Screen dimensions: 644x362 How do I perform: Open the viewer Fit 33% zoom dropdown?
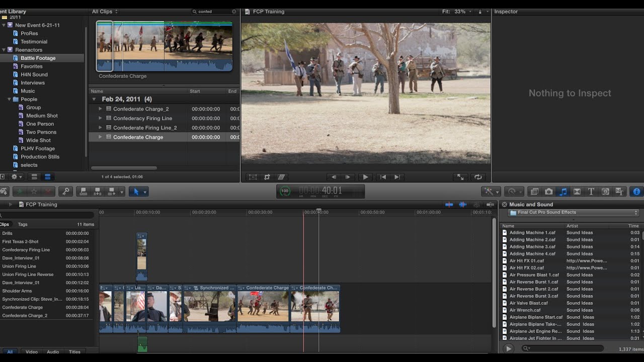pyautogui.click(x=457, y=12)
